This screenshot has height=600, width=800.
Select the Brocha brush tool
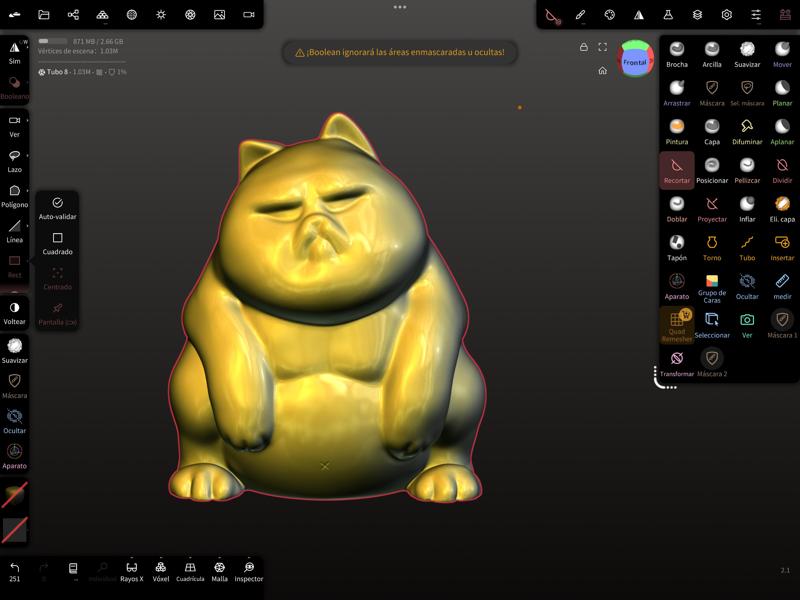677,55
